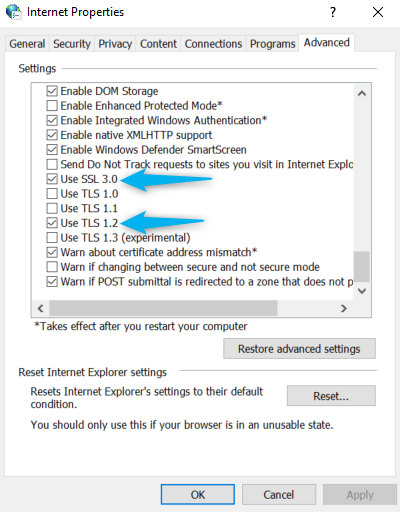This screenshot has width=400, height=512.
Task: Toggle Warn about certificate address mismatch
Action: coord(52,252)
